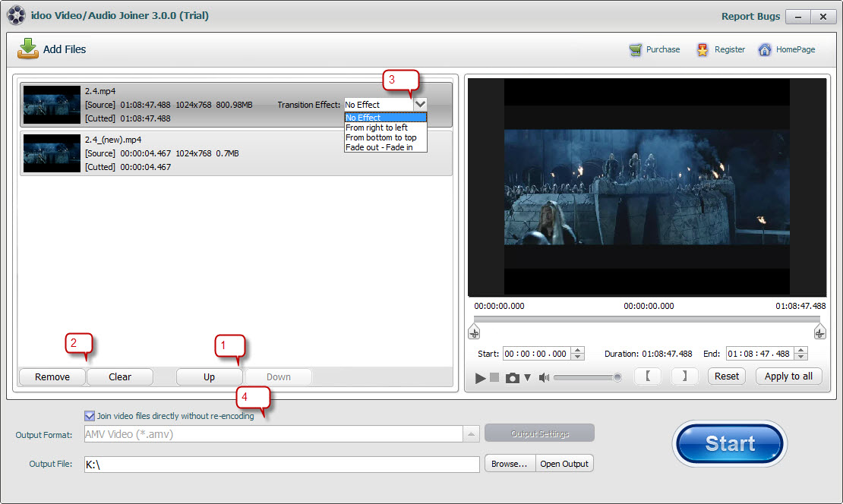Image resolution: width=843 pixels, height=504 pixels.
Task: Click the Reset button
Action: pyautogui.click(x=726, y=376)
